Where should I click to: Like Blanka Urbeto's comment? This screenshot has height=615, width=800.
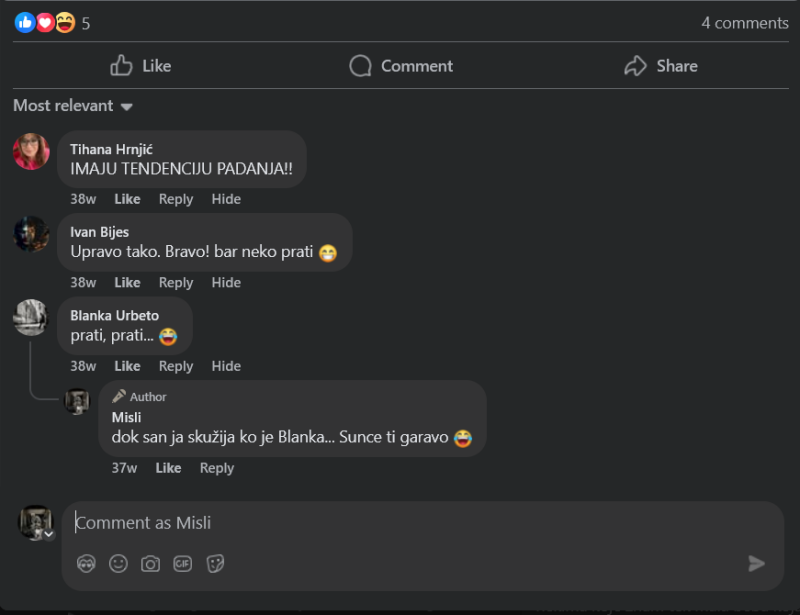pos(127,366)
